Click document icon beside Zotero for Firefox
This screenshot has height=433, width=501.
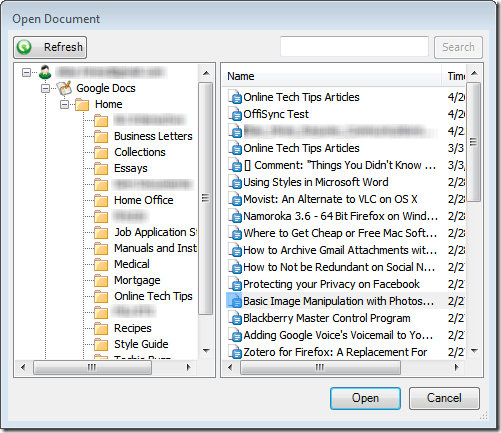click(x=235, y=352)
